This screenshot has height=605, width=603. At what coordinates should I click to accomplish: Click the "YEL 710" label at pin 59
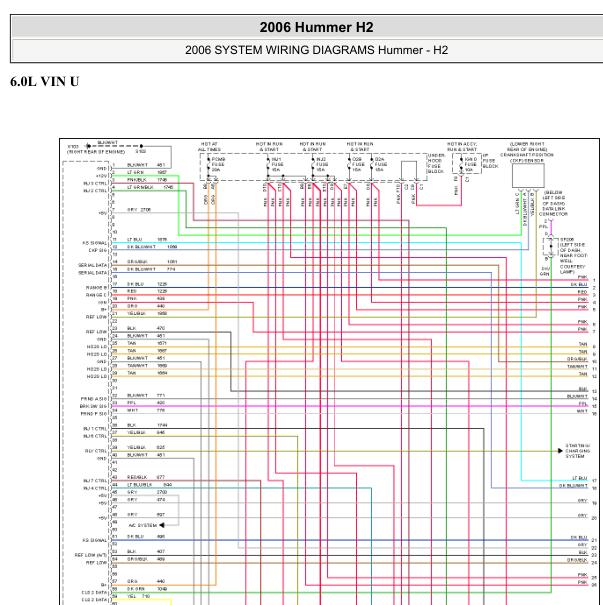pyautogui.click(x=139, y=597)
